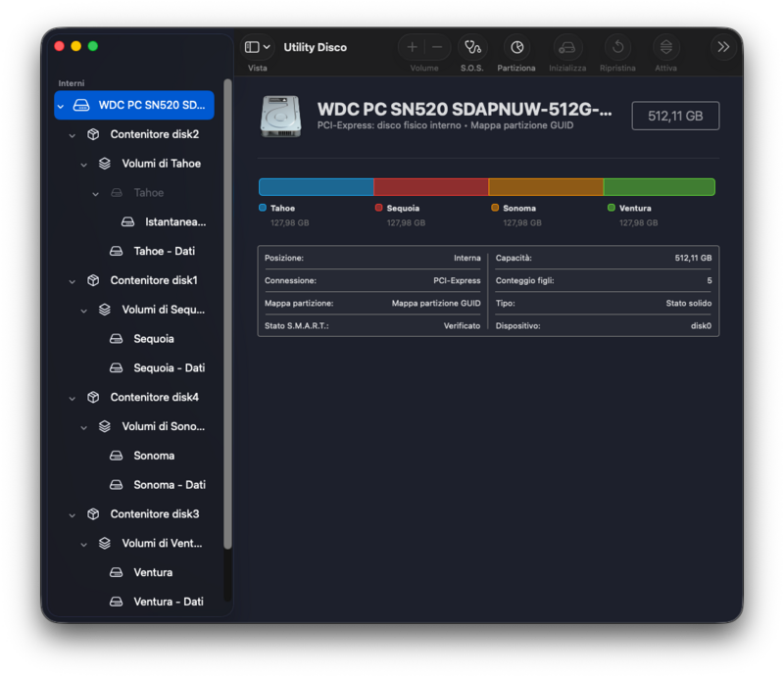This screenshot has height=677, width=784.
Task: Collapse the Volumi di Tahoe group
Action: 84,165
